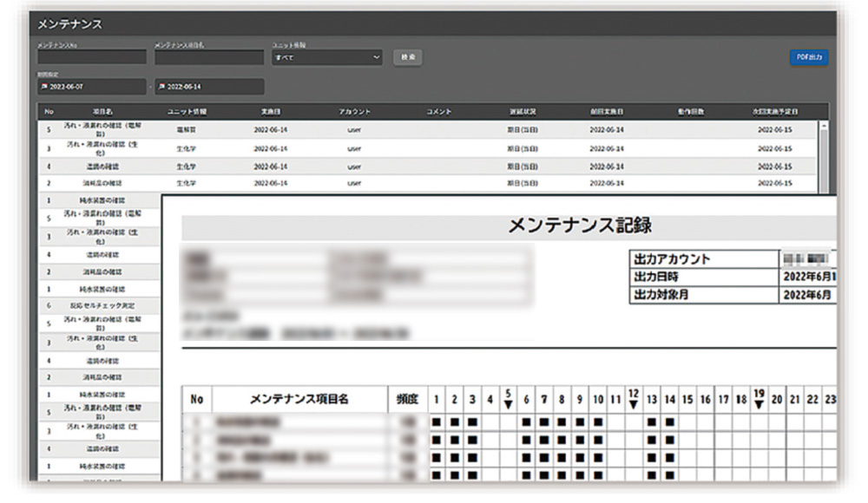Click the dropdown chevron of ユニット情報
The height and width of the screenshot is (503, 868).
pos(377,57)
